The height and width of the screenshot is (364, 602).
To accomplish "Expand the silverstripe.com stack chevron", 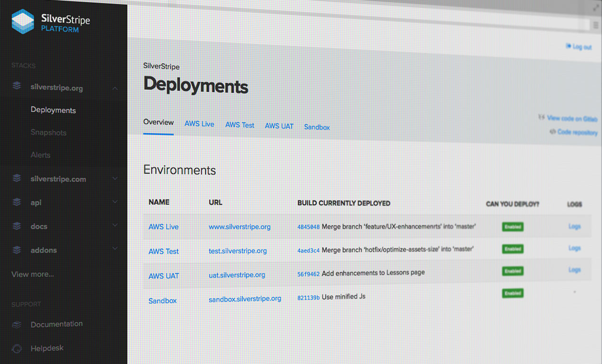I will [x=115, y=178].
